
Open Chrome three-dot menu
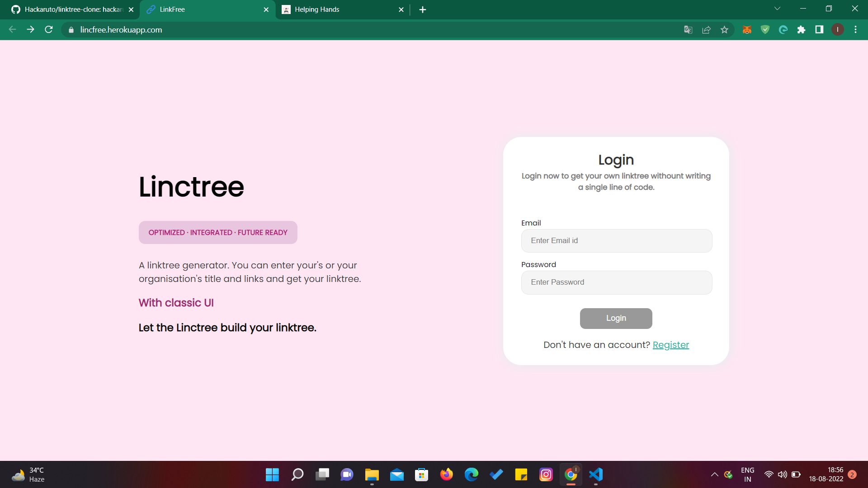coord(855,30)
